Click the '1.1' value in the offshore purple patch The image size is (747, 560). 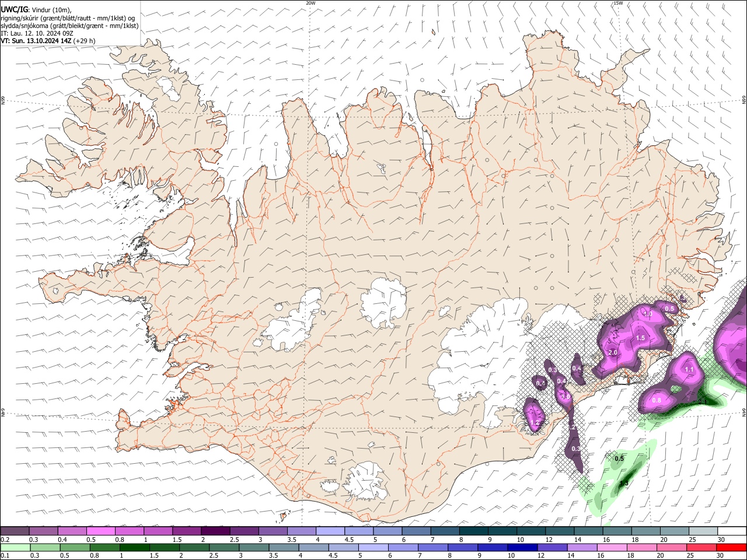pos(689,369)
